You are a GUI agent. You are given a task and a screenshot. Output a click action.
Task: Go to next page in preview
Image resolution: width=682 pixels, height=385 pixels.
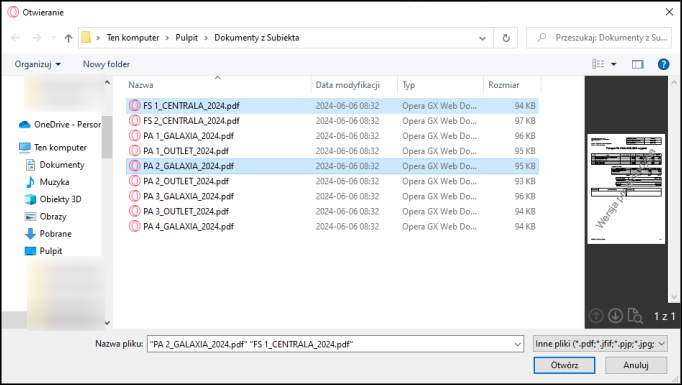click(x=615, y=316)
